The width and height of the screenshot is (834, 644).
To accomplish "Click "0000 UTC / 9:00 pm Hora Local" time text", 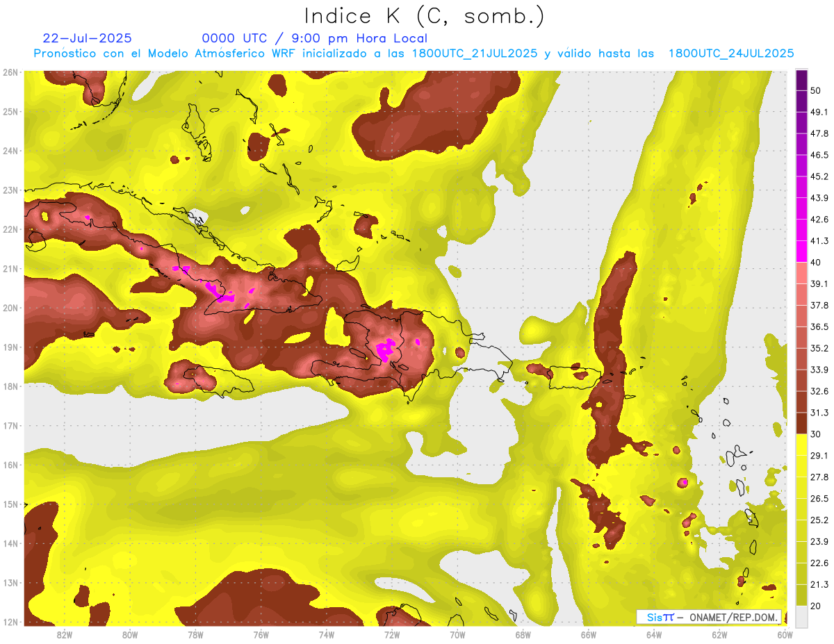I will pyautogui.click(x=315, y=38).
